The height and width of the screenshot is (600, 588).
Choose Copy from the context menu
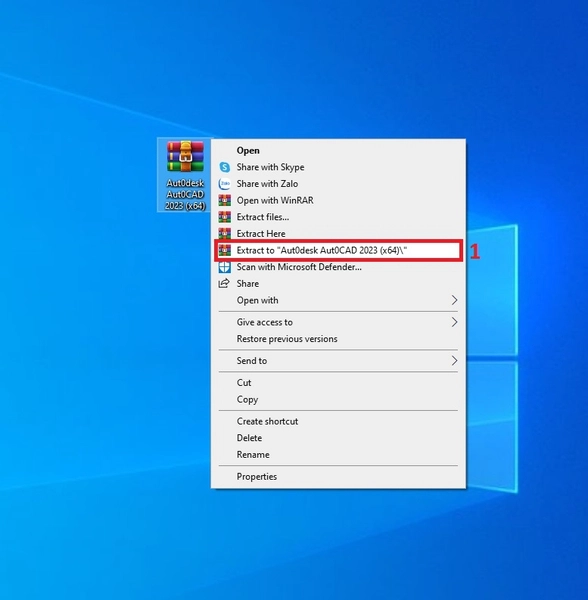[x=338, y=399]
